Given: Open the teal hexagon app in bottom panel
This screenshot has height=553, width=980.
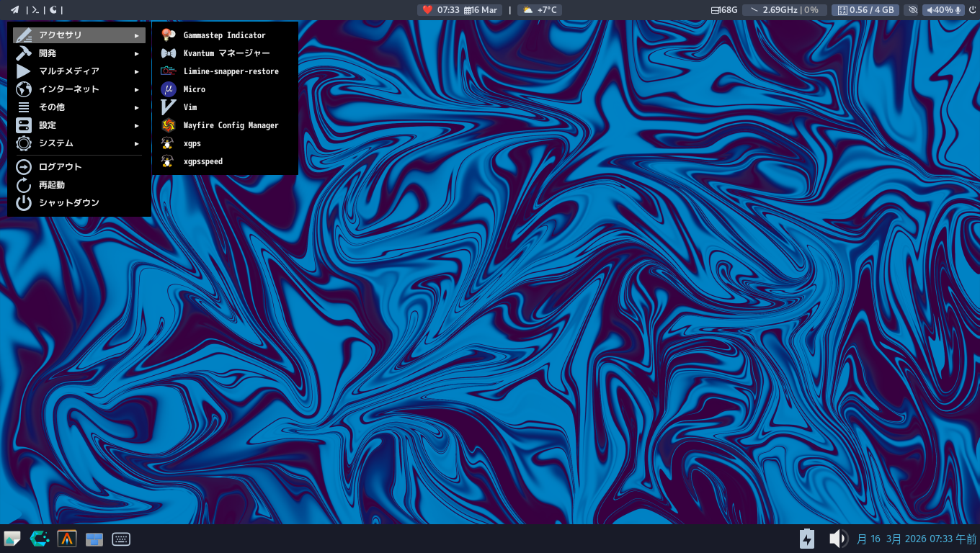Looking at the screenshot, I should point(40,539).
